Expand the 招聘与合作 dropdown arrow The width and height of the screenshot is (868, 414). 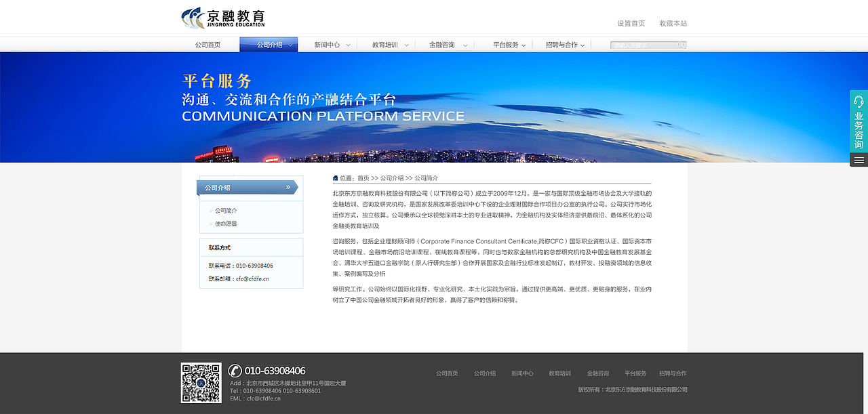(583, 45)
